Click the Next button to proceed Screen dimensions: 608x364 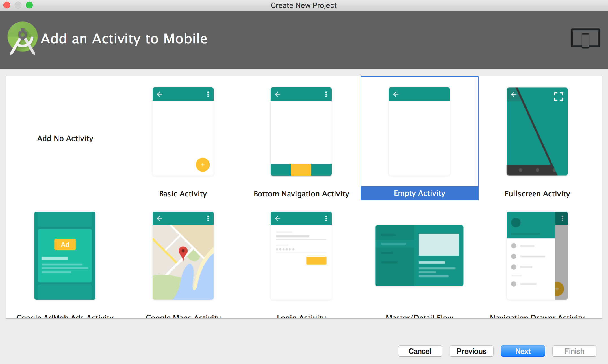point(523,350)
